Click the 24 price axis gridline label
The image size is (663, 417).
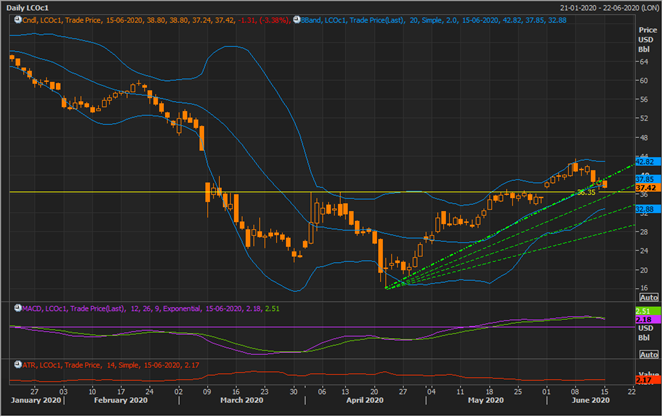click(x=644, y=251)
